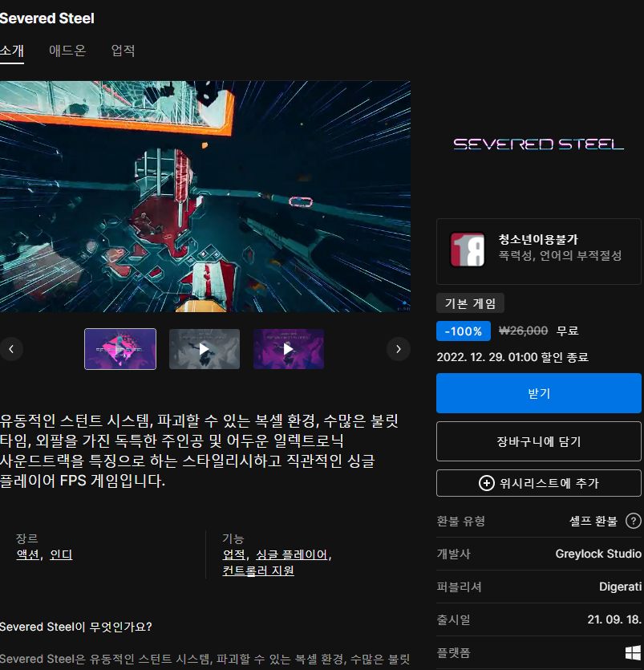Viewport: 644px width, 670px height.
Task: Click the 21. 09. 18. release date
Action: pyautogui.click(x=614, y=619)
